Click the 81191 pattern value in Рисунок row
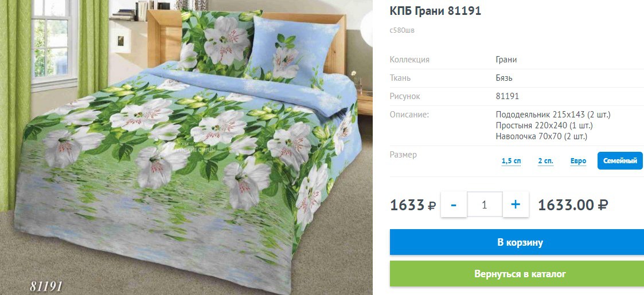 pyautogui.click(x=508, y=96)
